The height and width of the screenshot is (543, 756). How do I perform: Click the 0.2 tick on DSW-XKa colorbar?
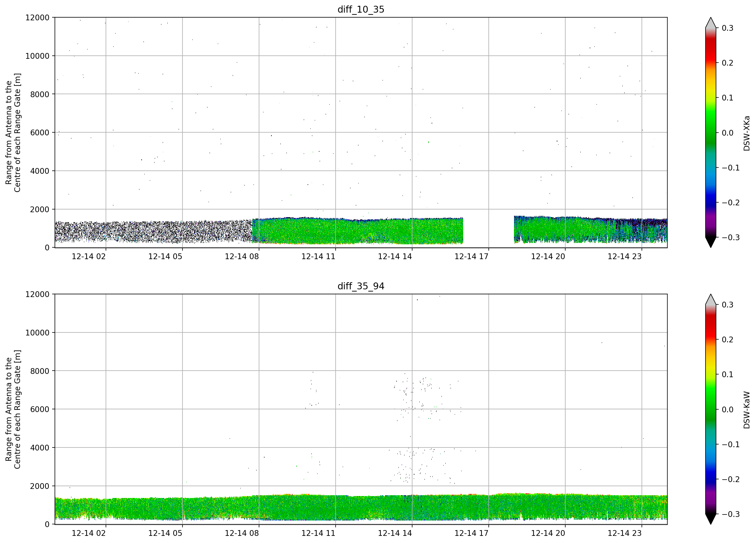[x=728, y=63]
